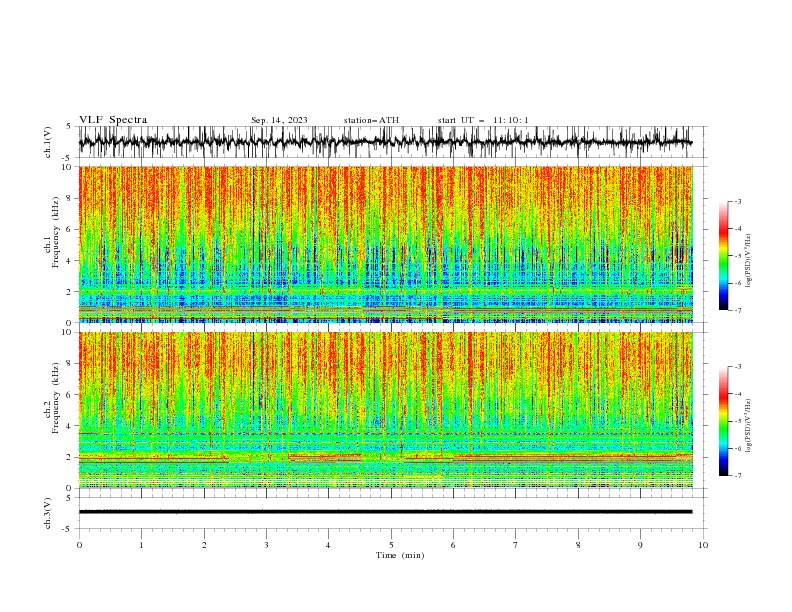Click the ch.2 spectrogram plot area
The height and width of the screenshot is (612, 792).
(385, 410)
